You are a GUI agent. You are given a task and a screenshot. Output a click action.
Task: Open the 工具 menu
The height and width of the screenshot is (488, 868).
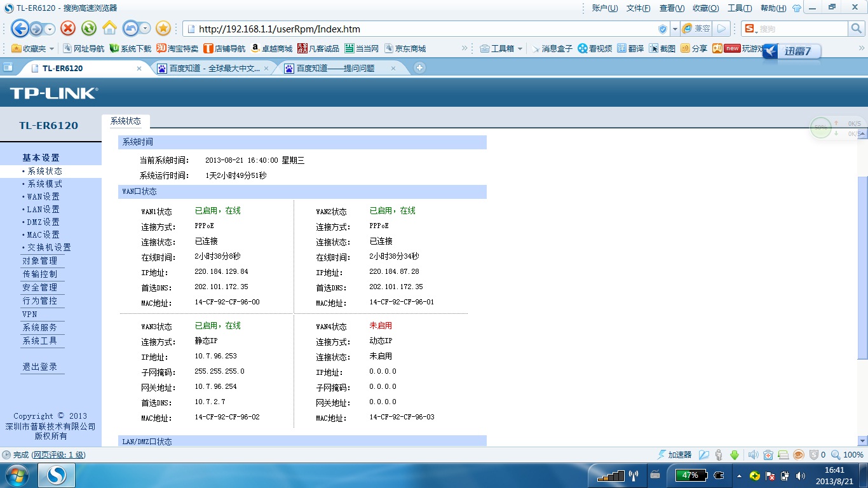[739, 8]
